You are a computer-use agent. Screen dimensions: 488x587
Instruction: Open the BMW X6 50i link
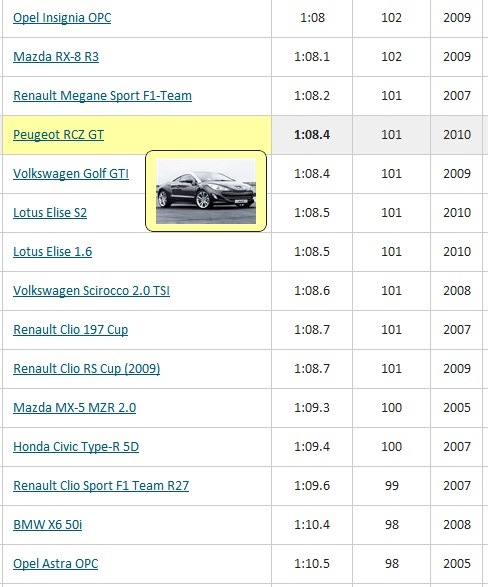pyautogui.click(x=48, y=524)
